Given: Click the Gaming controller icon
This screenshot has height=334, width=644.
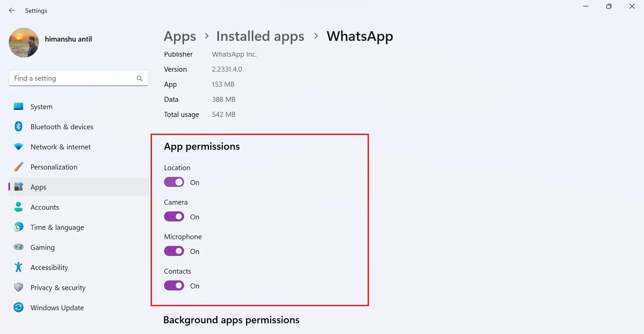Looking at the screenshot, I should click(18, 247).
